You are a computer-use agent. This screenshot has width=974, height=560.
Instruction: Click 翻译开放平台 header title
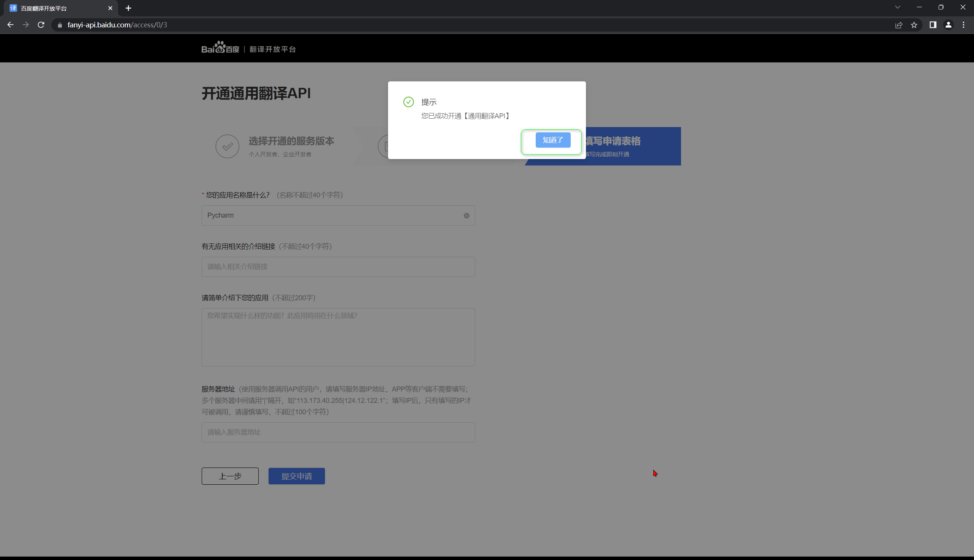(273, 49)
